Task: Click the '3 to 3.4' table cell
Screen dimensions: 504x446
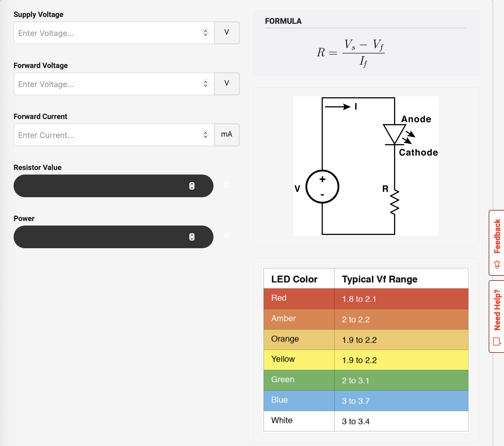Action: pyautogui.click(x=401, y=421)
